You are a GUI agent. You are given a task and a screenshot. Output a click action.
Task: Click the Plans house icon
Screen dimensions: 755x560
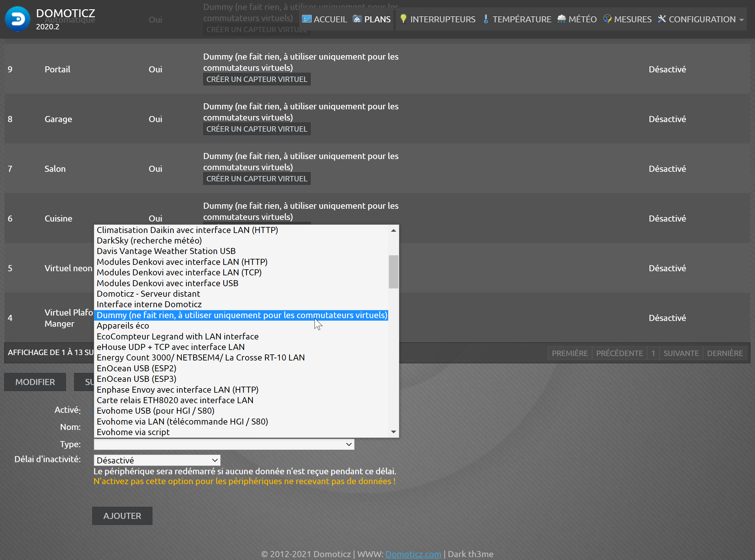click(x=357, y=19)
